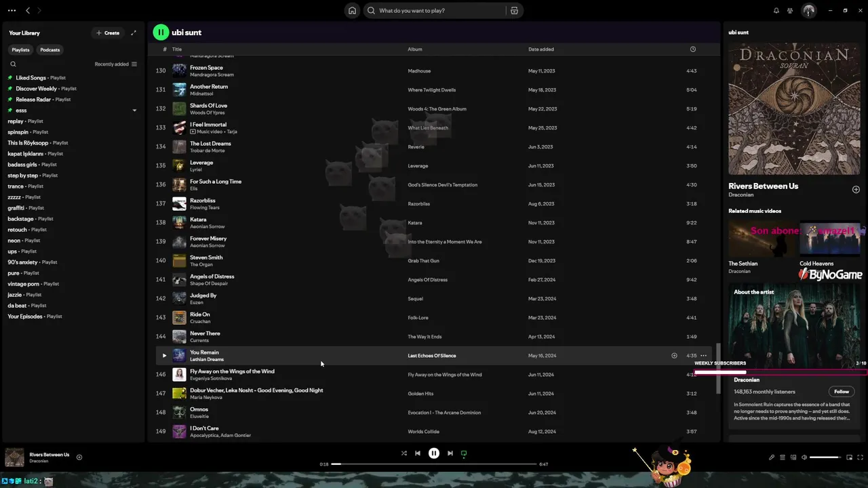Open The Sethian music video thumbnail
868x488 pixels.
pos(762,239)
